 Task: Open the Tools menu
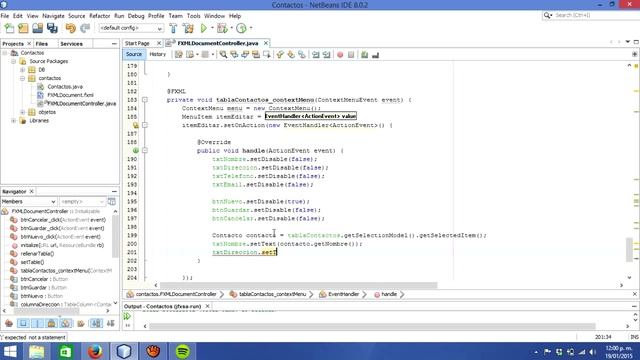click(193, 16)
